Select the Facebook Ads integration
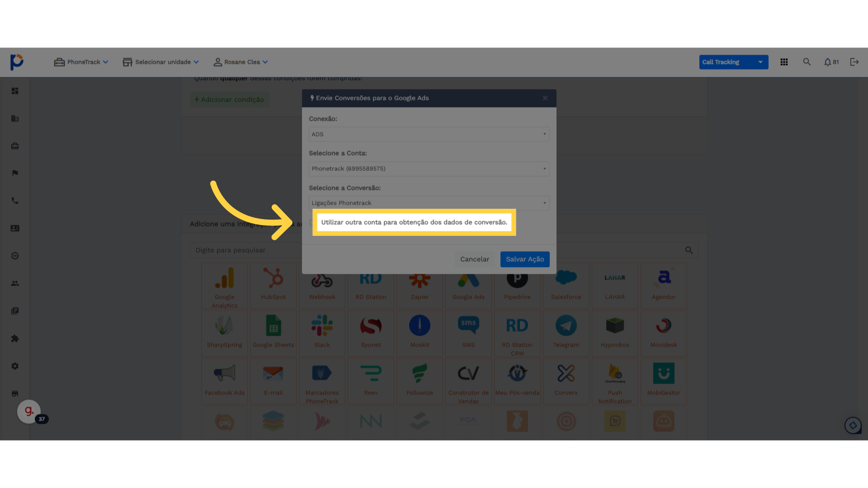This screenshot has height=488, width=868. click(225, 381)
